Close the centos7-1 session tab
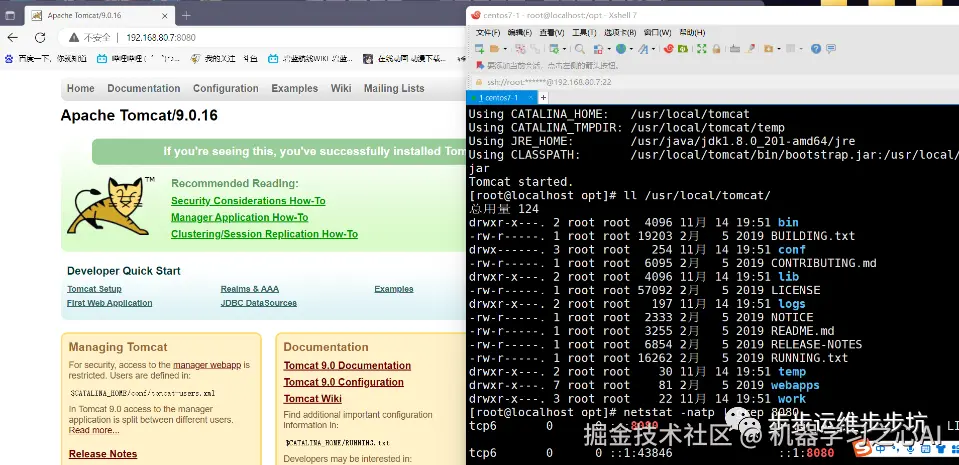This screenshot has width=959, height=465. click(530, 98)
